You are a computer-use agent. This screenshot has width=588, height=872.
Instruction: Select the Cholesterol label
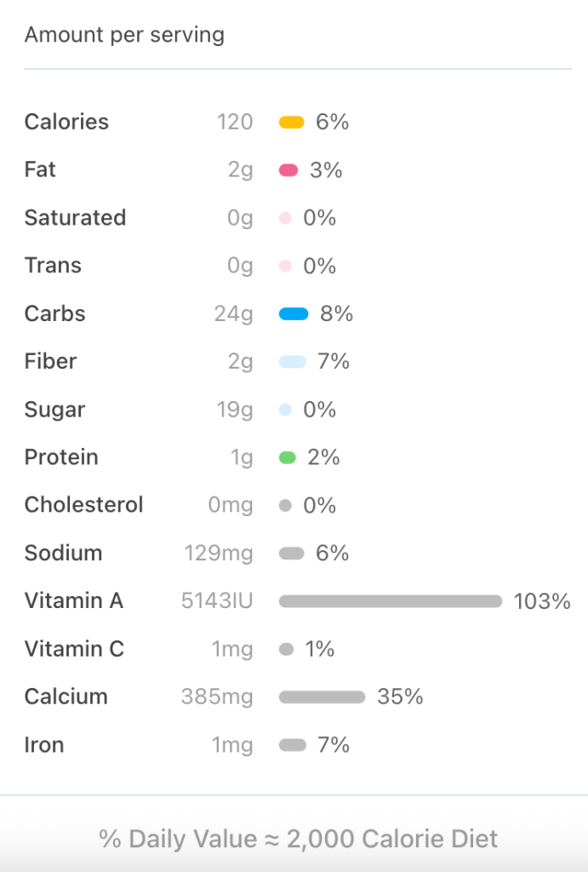click(83, 505)
